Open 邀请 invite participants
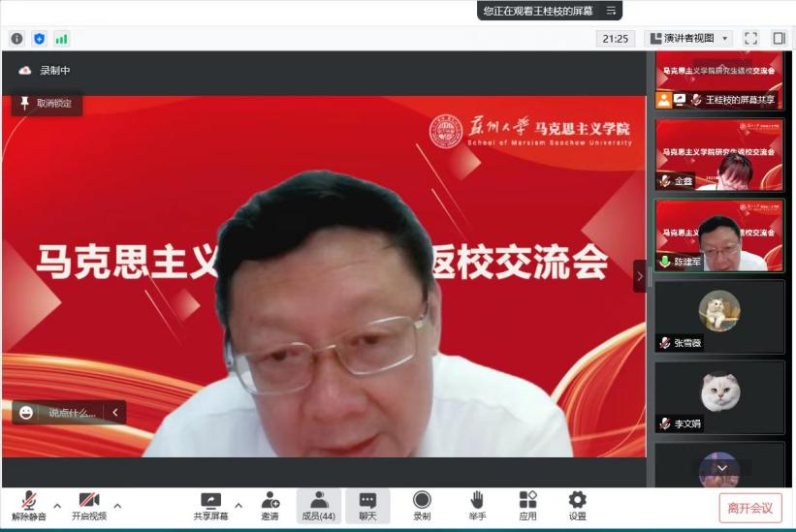 (271, 506)
